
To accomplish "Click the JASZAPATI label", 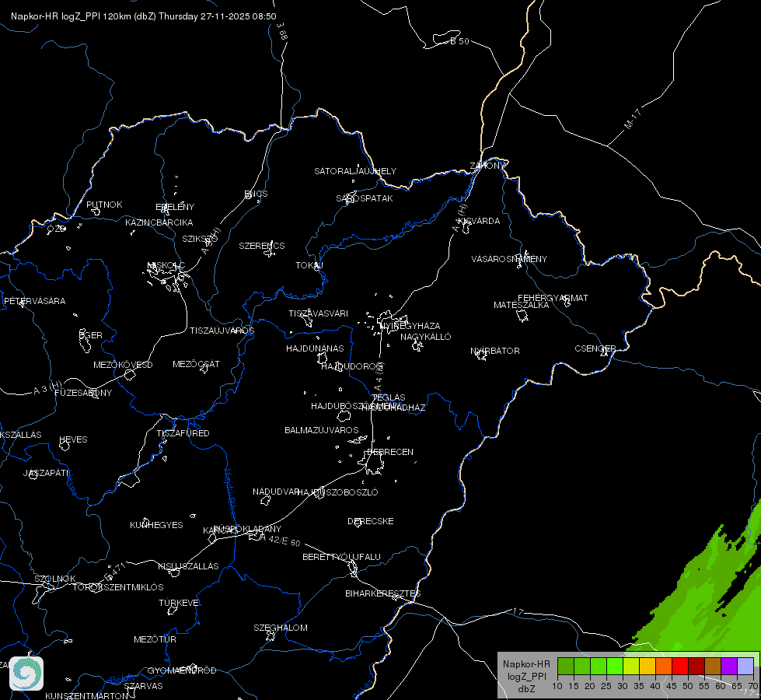I will 46,473.
